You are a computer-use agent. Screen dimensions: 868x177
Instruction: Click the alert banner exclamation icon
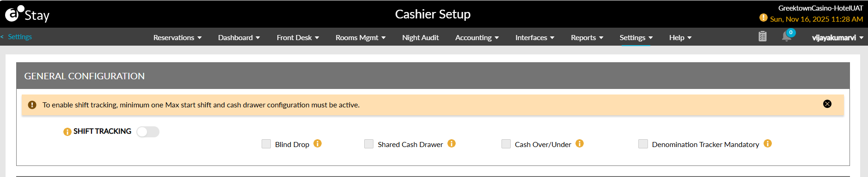(x=32, y=105)
